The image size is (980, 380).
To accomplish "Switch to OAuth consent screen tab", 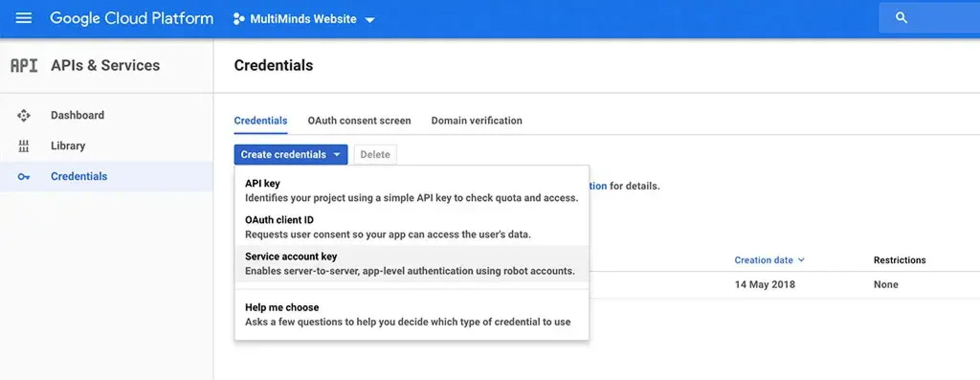I will pos(359,121).
